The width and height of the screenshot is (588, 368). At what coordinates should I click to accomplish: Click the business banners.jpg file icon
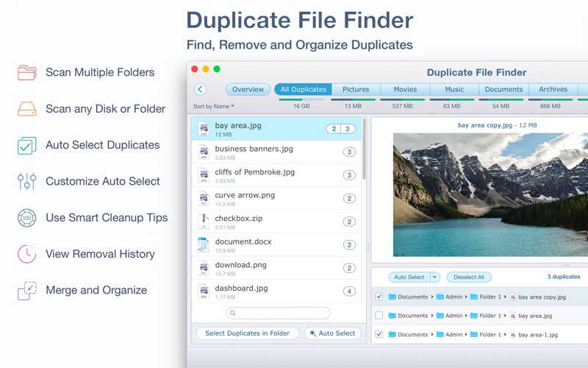pyautogui.click(x=204, y=152)
